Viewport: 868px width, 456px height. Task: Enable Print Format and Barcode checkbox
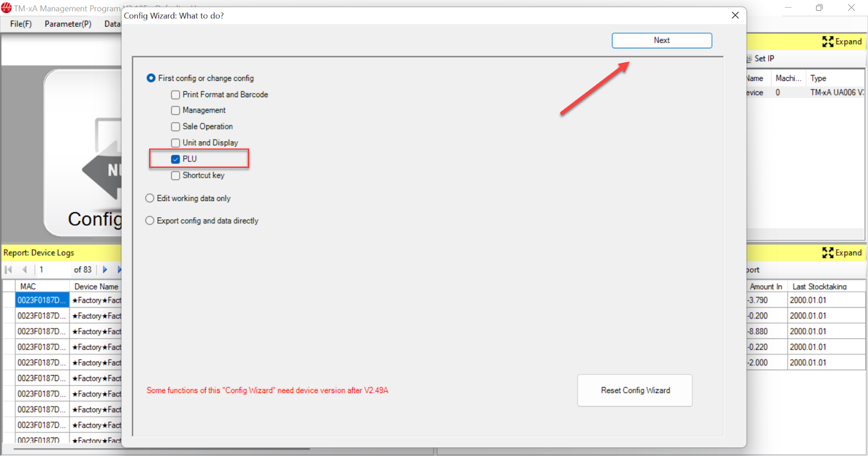[175, 94]
